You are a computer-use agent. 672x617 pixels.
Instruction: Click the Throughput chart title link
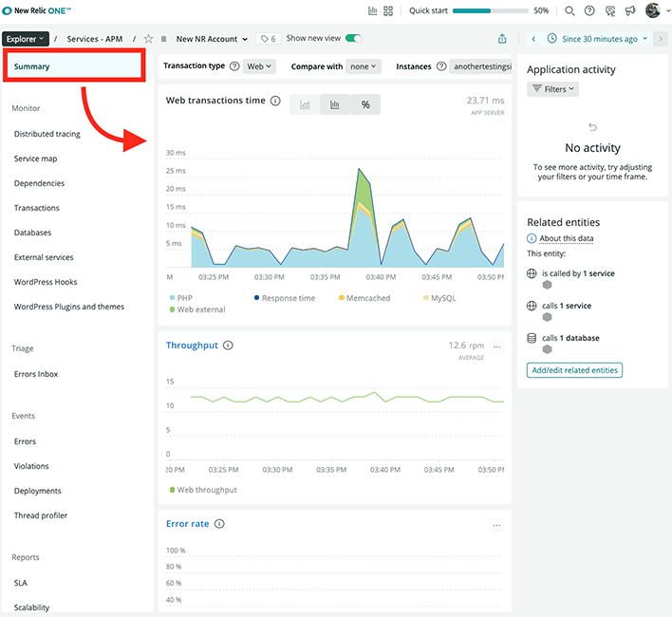pos(192,346)
